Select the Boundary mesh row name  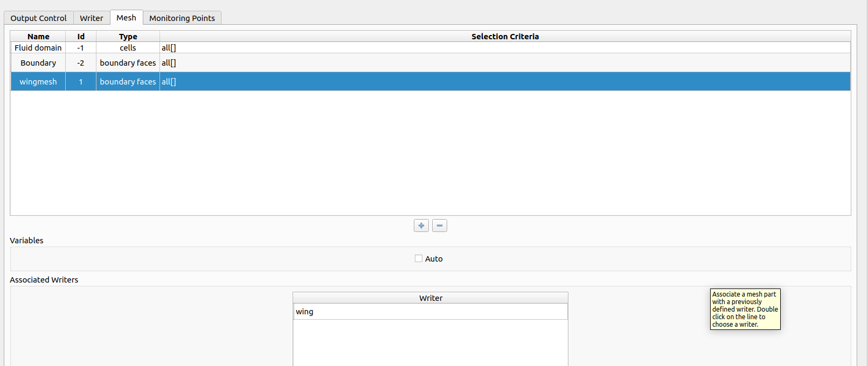point(38,63)
